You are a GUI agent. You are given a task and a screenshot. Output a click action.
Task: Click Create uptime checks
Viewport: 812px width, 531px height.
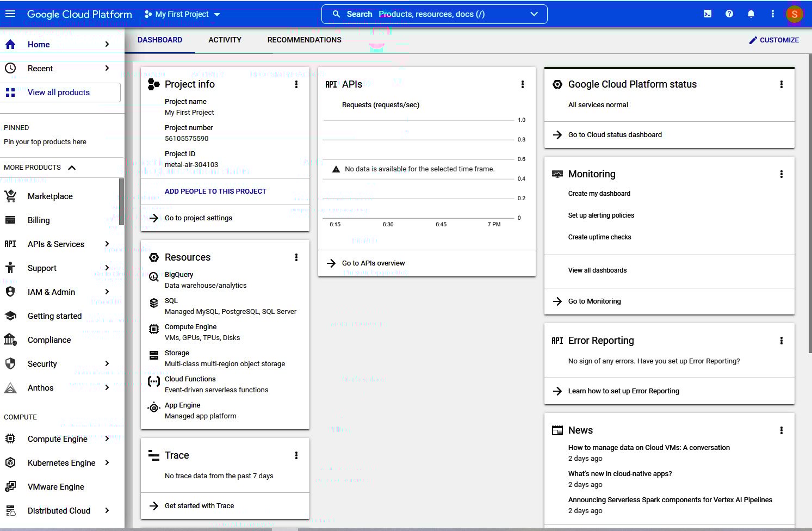click(599, 237)
